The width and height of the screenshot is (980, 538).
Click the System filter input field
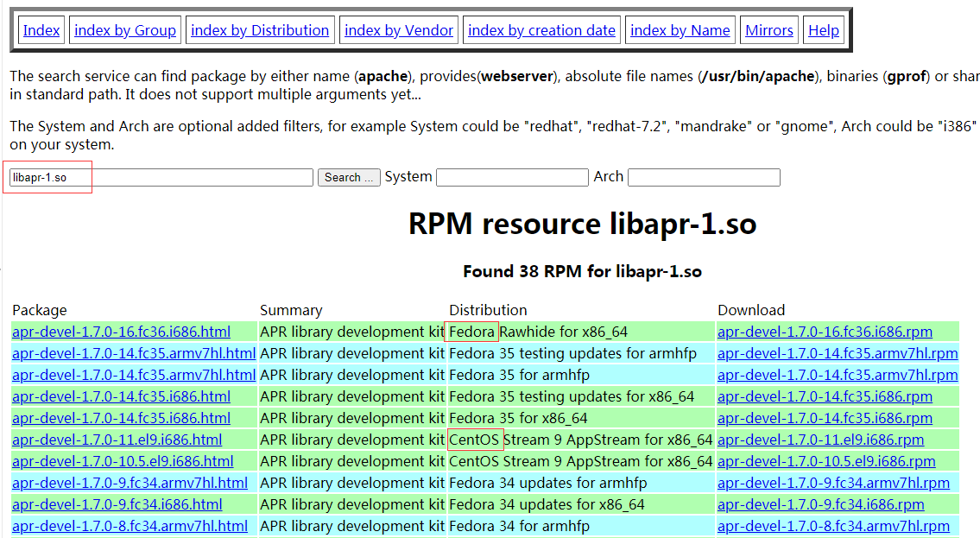(x=511, y=177)
